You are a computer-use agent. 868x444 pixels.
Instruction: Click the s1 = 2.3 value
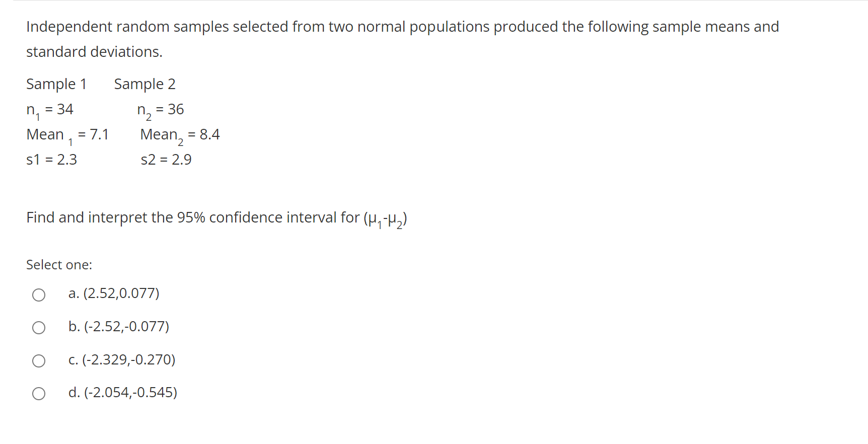point(52,160)
